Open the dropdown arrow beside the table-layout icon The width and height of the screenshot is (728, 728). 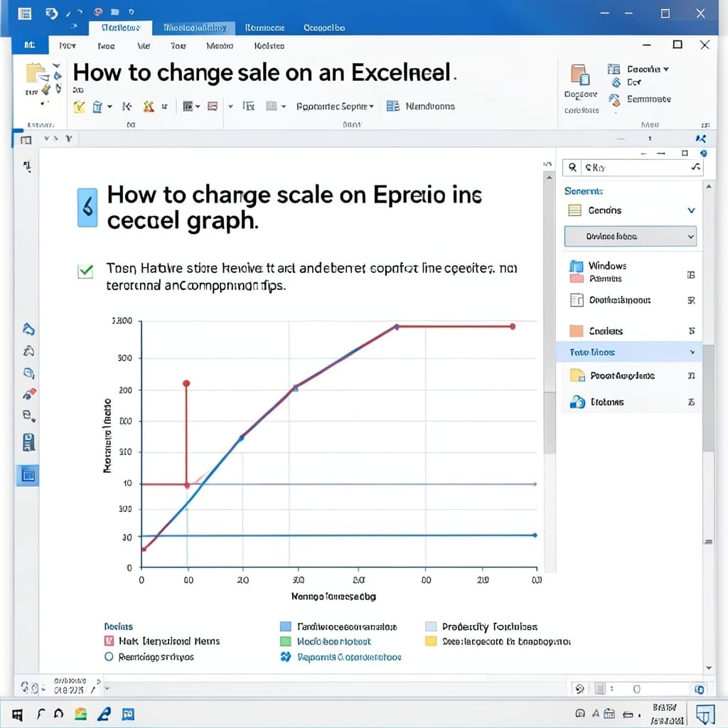[x=198, y=107]
